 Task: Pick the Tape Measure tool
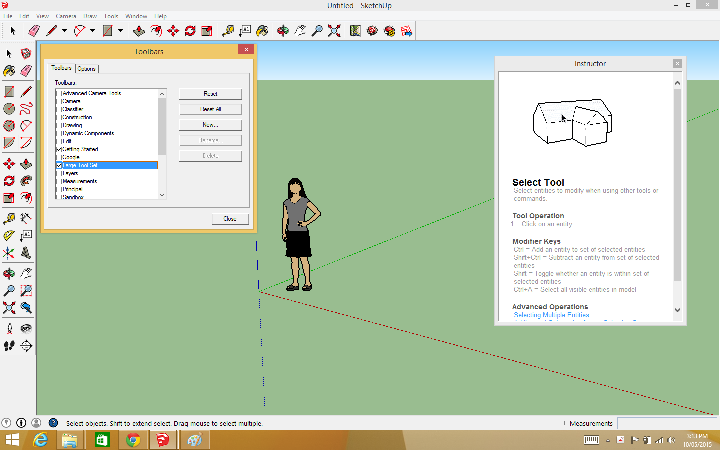pyautogui.click(x=228, y=31)
